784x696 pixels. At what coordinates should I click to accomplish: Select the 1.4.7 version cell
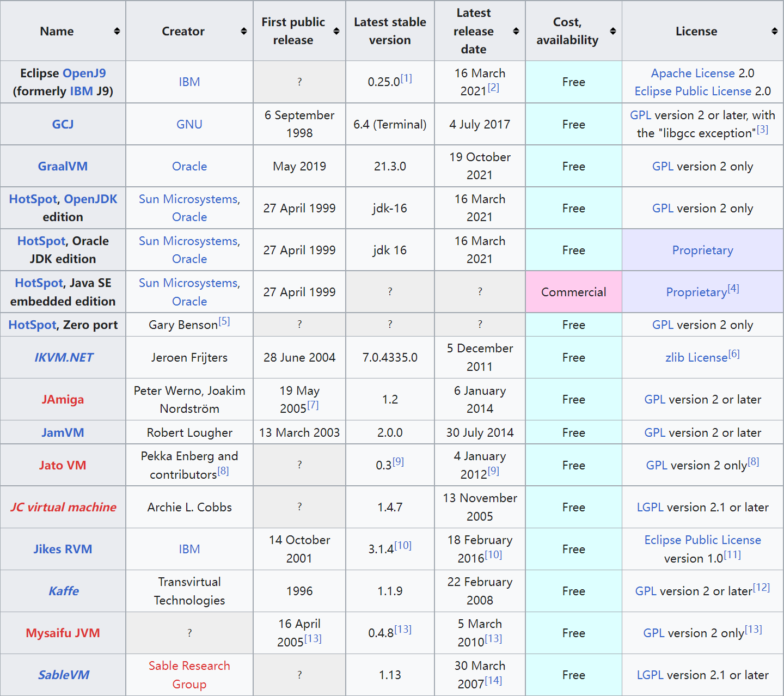click(390, 507)
